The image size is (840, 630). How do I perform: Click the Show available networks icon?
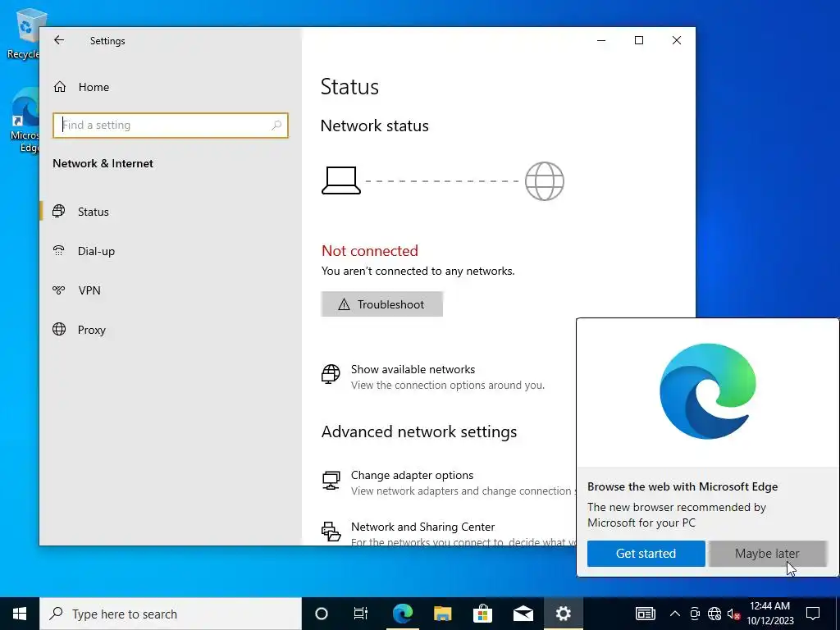(x=331, y=374)
